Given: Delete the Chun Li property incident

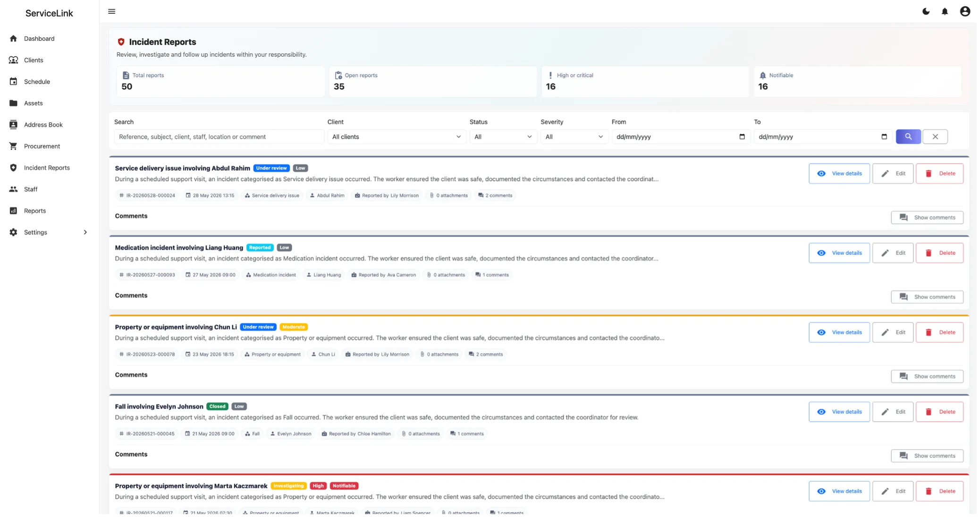Looking at the screenshot, I should (x=939, y=332).
